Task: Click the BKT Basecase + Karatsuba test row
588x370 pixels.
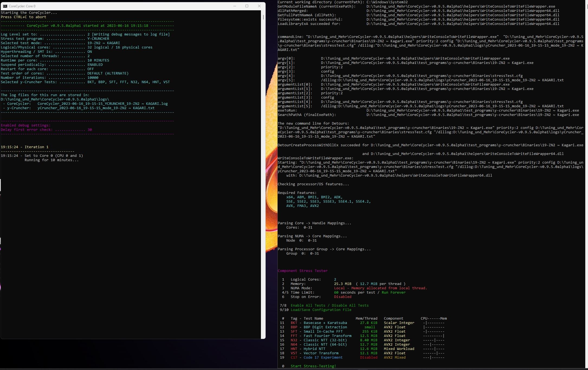Action: tap(325, 323)
